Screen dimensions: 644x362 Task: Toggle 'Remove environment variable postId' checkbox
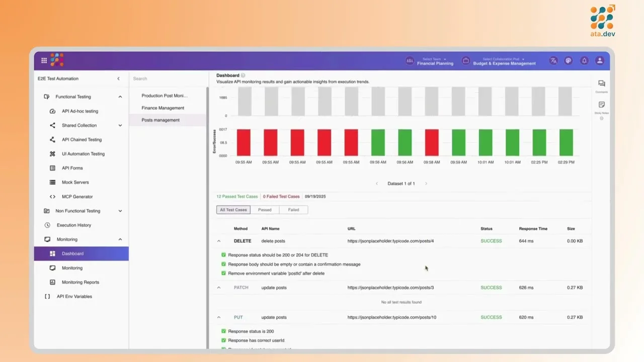point(224,274)
